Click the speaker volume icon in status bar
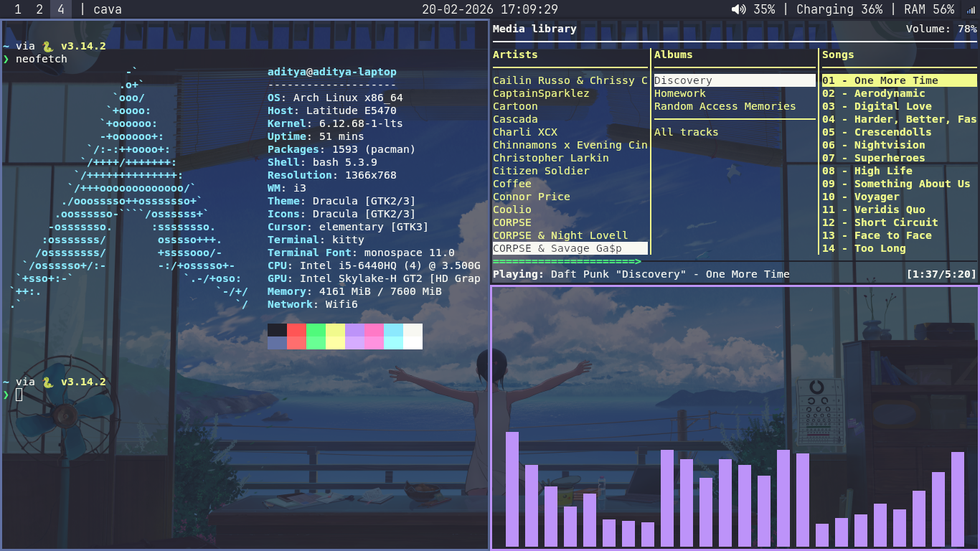This screenshot has height=551, width=980. pyautogui.click(x=738, y=9)
